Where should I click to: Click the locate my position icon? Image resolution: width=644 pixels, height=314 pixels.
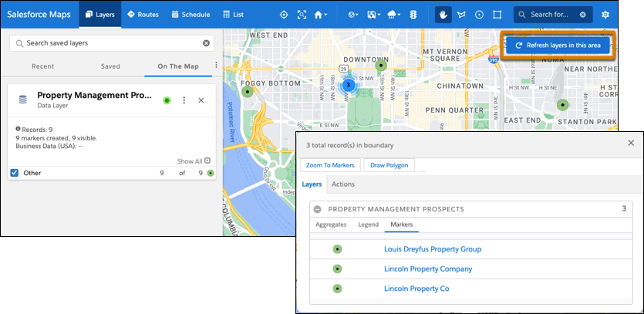[x=284, y=15]
